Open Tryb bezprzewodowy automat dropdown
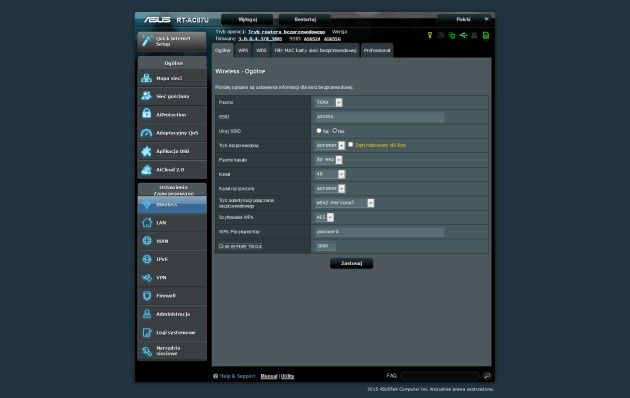Viewport: 630px width, 398px height. point(330,145)
